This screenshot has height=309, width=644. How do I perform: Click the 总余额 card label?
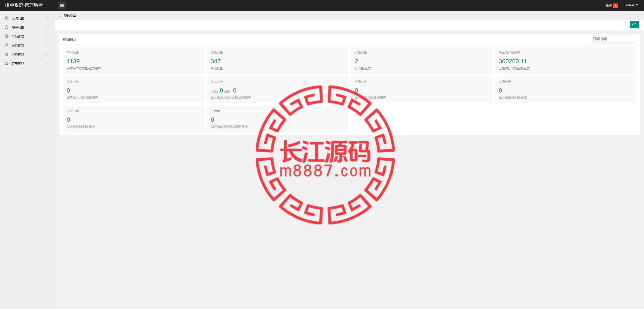point(215,111)
